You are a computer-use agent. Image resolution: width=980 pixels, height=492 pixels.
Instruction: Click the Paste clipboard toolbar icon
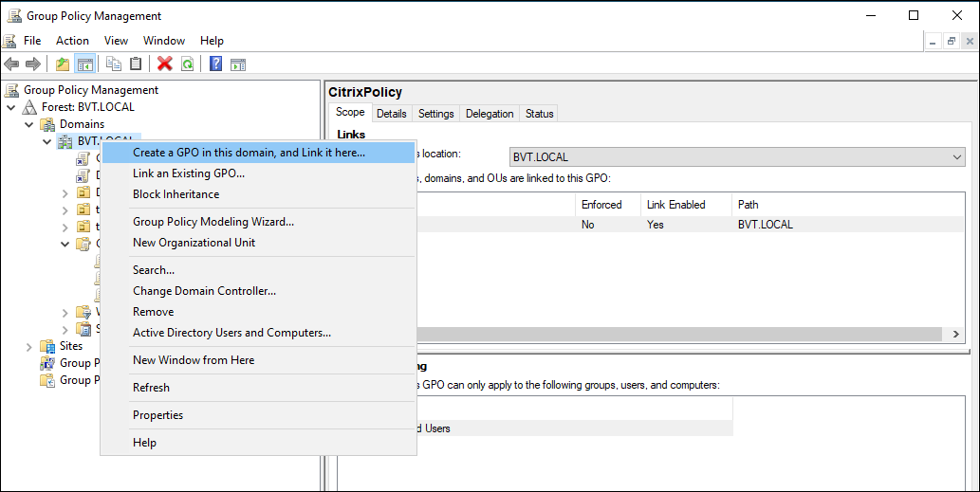[x=136, y=64]
